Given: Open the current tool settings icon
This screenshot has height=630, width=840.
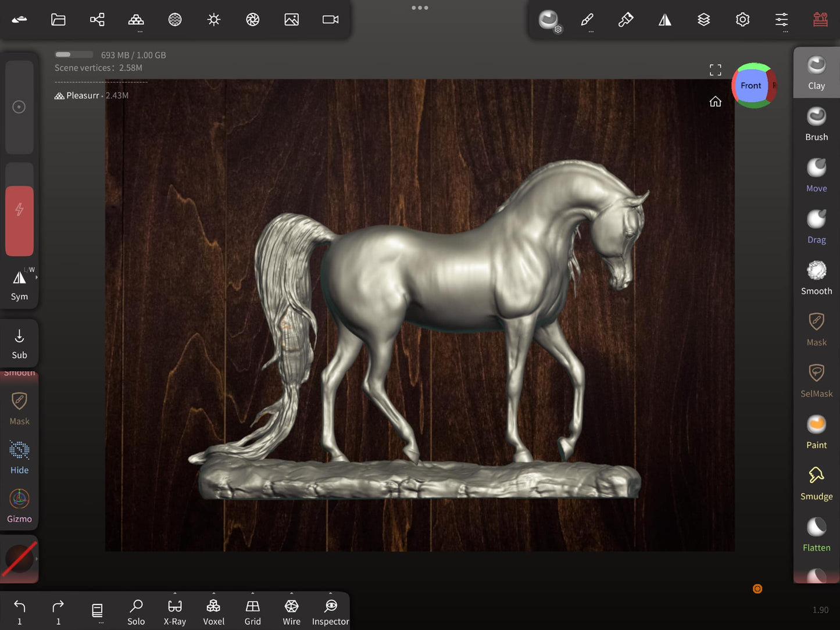Looking at the screenshot, I should [x=549, y=20].
